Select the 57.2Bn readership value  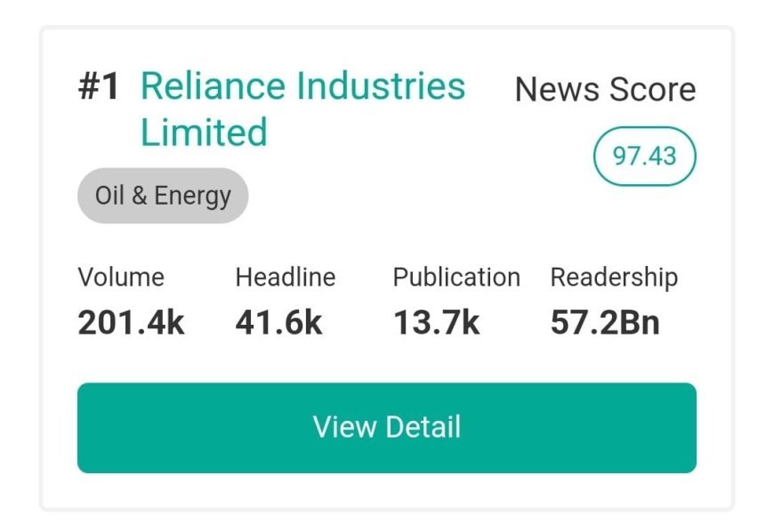tap(605, 323)
